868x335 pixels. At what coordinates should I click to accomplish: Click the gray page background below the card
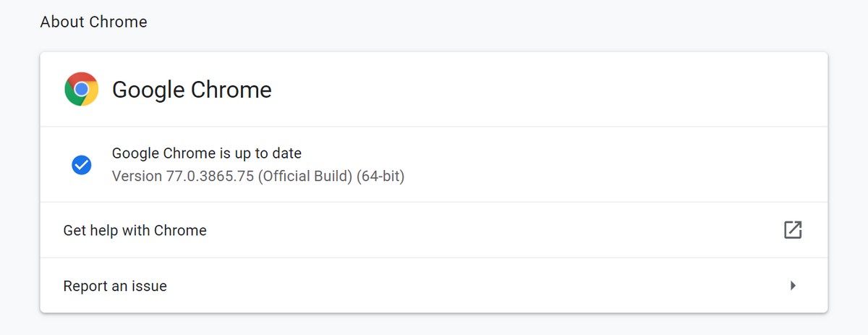(434, 326)
